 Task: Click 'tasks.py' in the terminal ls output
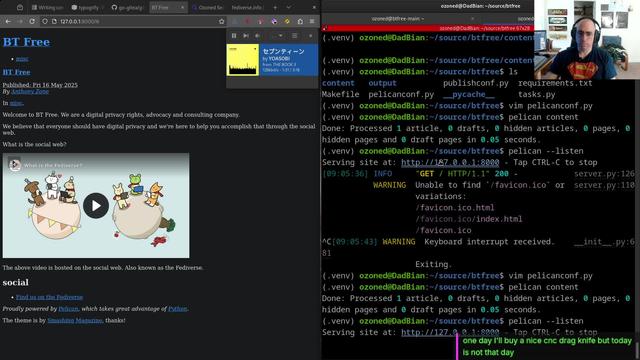(537, 94)
